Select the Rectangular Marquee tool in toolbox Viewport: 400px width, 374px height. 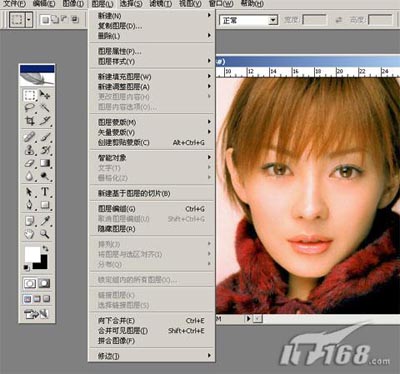[30, 95]
